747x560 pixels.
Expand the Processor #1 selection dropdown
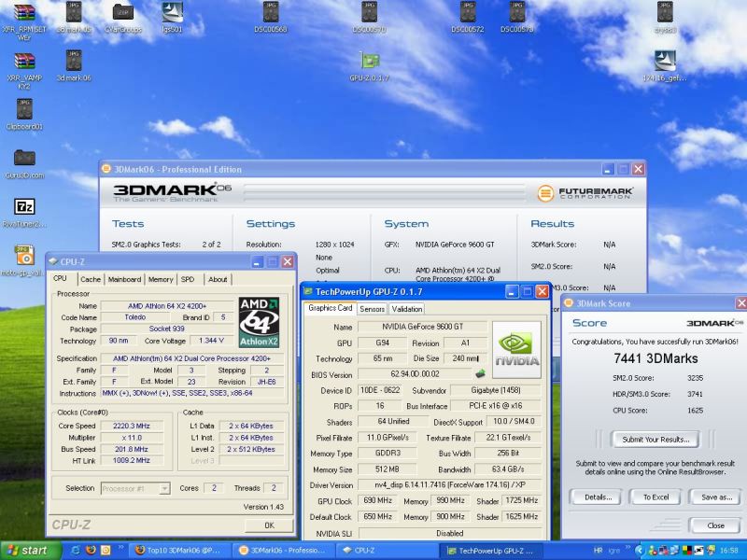[x=163, y=488]
